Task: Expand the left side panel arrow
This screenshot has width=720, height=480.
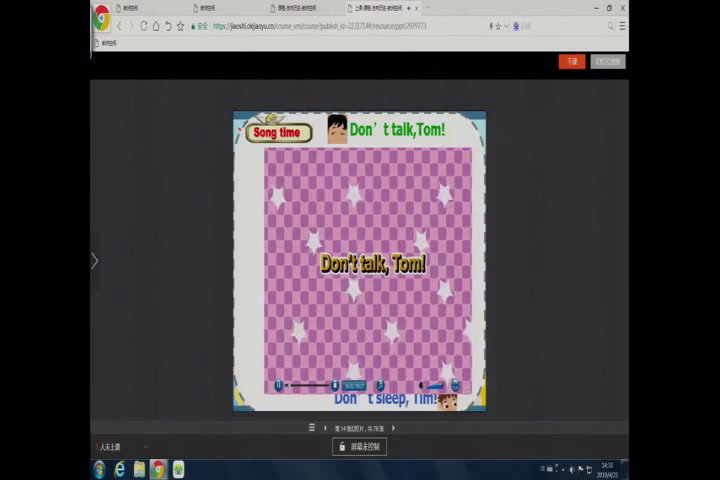Action: point(95,261)
